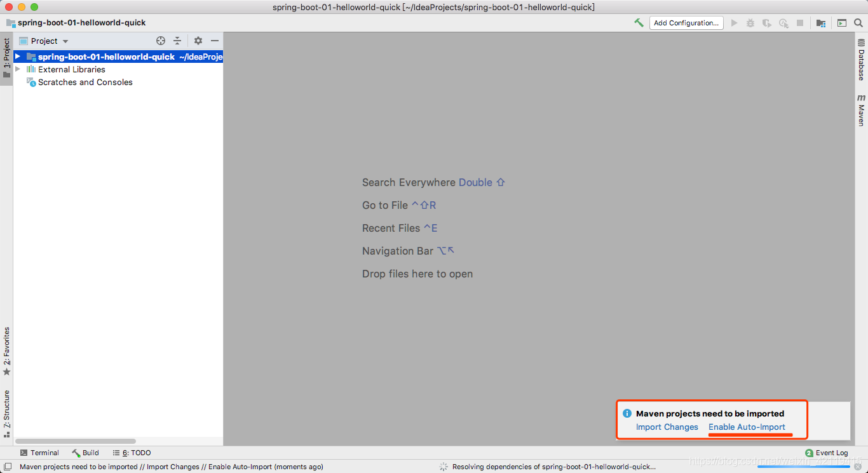The height and width of the screenshot is (473, 868).
Task: Expand the External Libraries node arrow
Action: [x=18, y=69]
